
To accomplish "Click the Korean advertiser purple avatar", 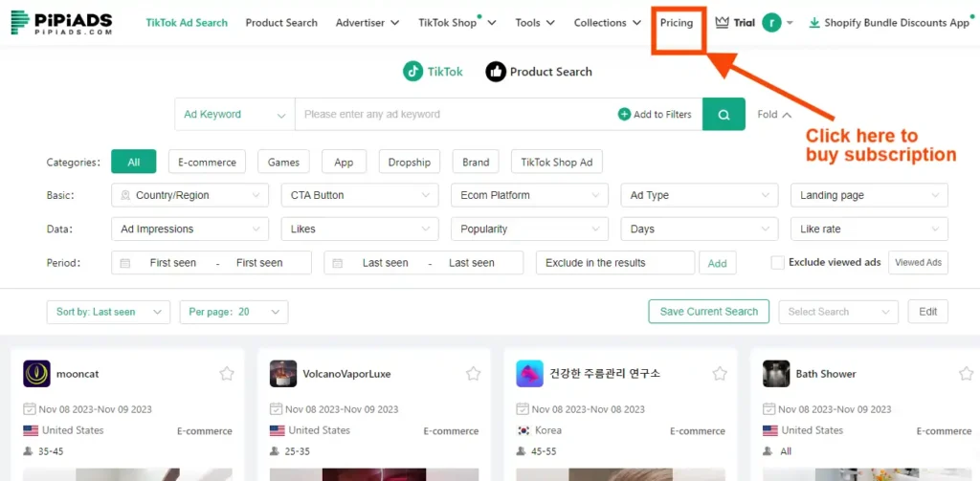I will click(x=530, y=374).
